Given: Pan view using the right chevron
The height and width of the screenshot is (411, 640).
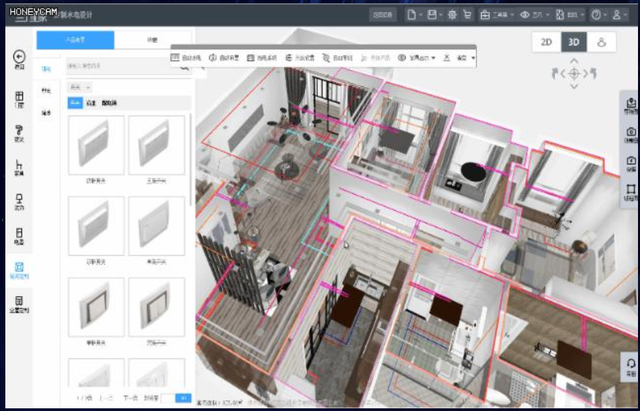Looking at the screenshot, I should (585, 74).
